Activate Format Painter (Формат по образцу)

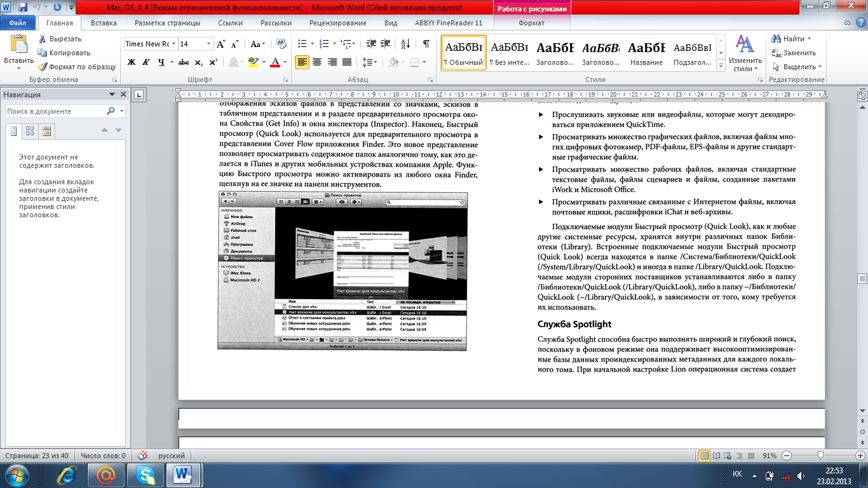[76, 67]
